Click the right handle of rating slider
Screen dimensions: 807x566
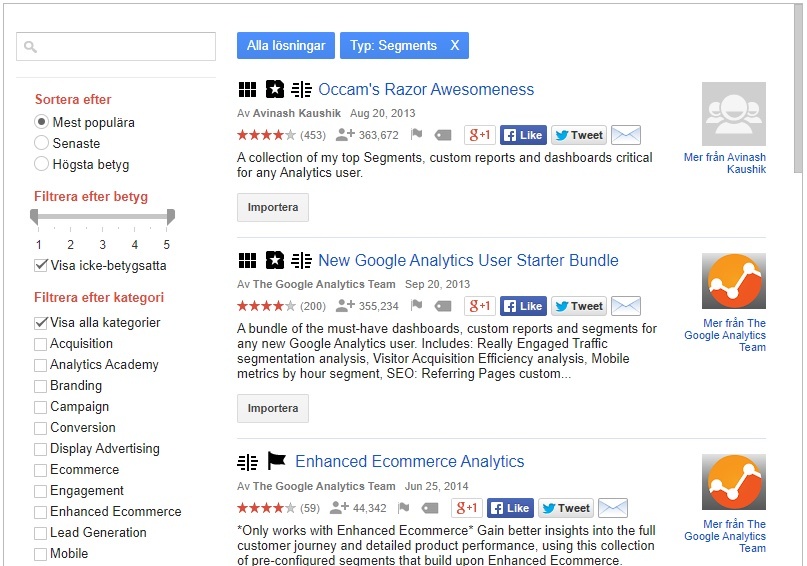point(170,217)
